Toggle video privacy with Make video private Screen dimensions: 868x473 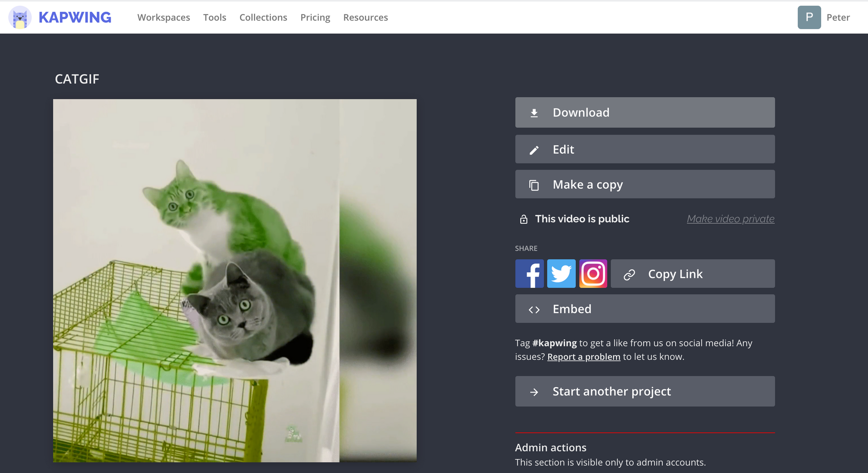(730, 219)
